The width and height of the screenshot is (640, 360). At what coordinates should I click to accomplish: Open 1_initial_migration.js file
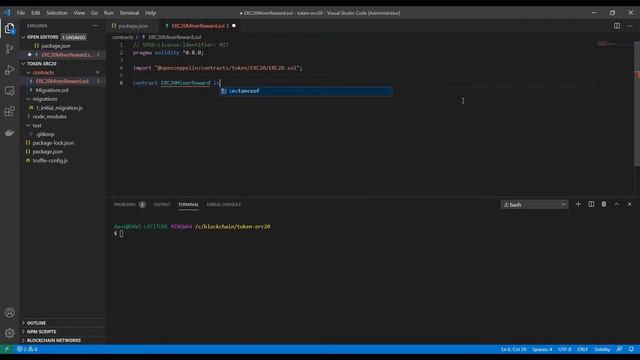(59, 108)
